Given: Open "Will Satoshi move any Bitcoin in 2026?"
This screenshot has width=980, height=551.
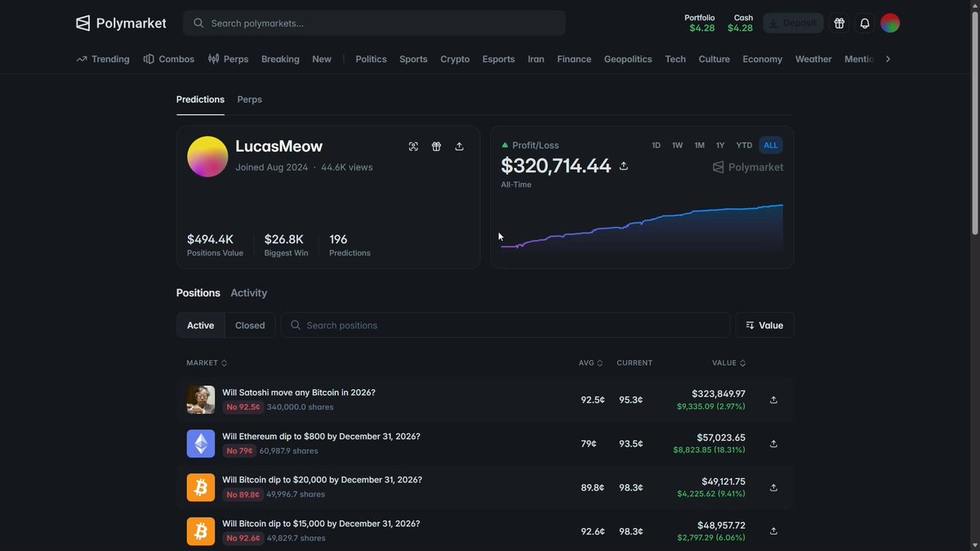Looking at the screenshot, I should coord(299,393).
